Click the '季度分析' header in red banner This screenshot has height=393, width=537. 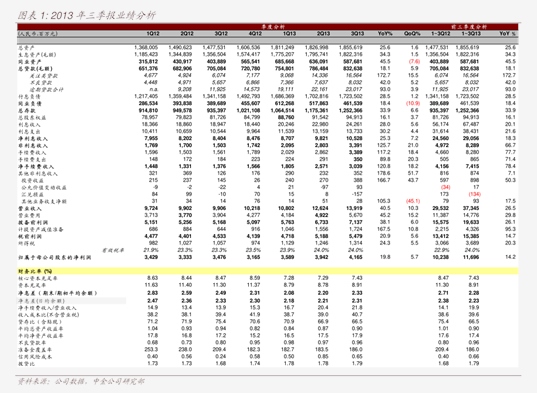pos(273,27)
